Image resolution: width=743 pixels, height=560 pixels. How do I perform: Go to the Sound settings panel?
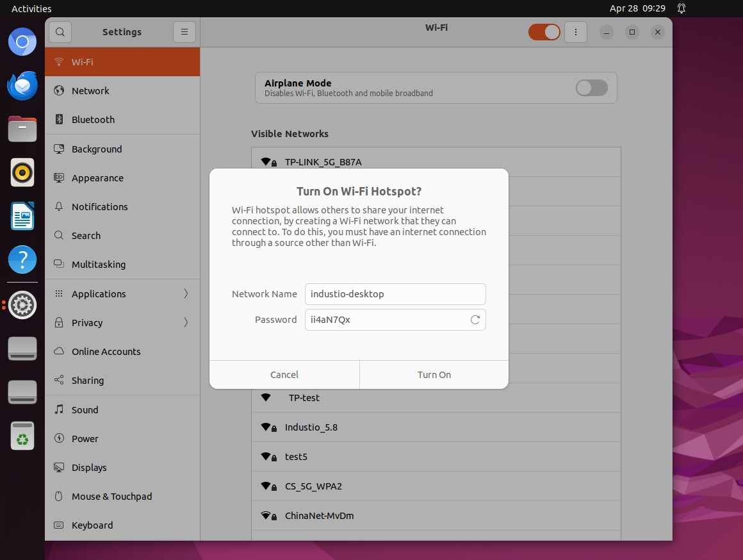coord(85,410)
